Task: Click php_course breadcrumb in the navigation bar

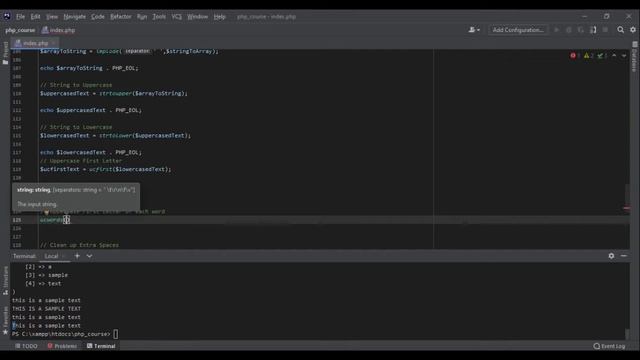Action: pos(20,30)
